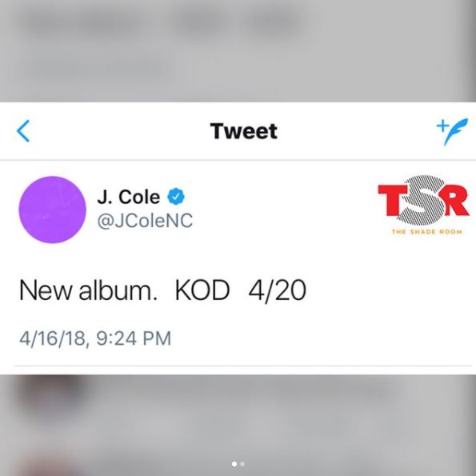Screen dimensions: 476x476
Task: Switch to the second gray carousel page dot
Action: [x=242, y=464]
